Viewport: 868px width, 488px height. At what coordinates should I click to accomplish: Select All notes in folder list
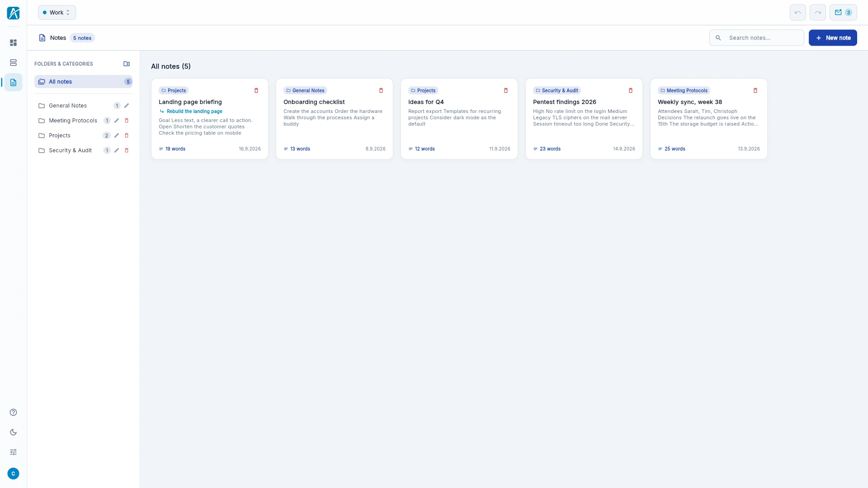pos(83,82)
